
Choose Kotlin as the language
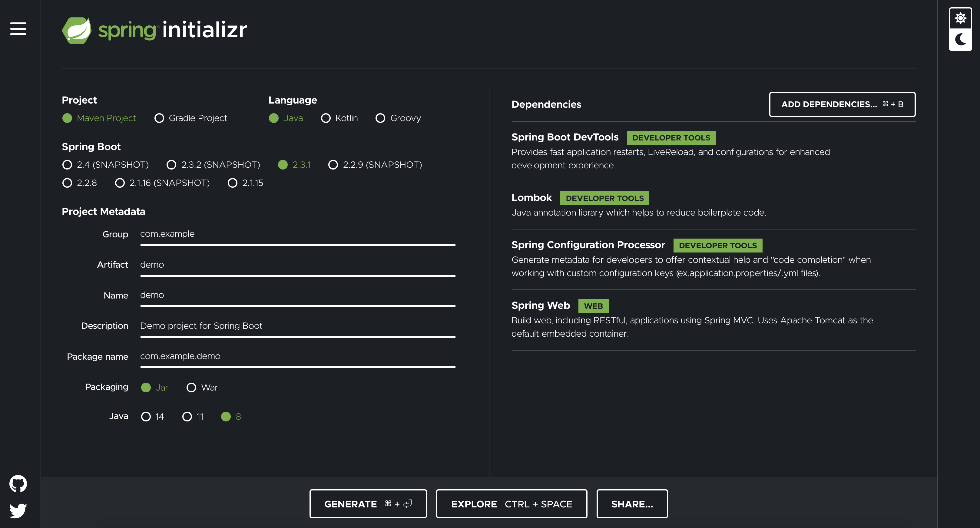click(x=326, y=118)
